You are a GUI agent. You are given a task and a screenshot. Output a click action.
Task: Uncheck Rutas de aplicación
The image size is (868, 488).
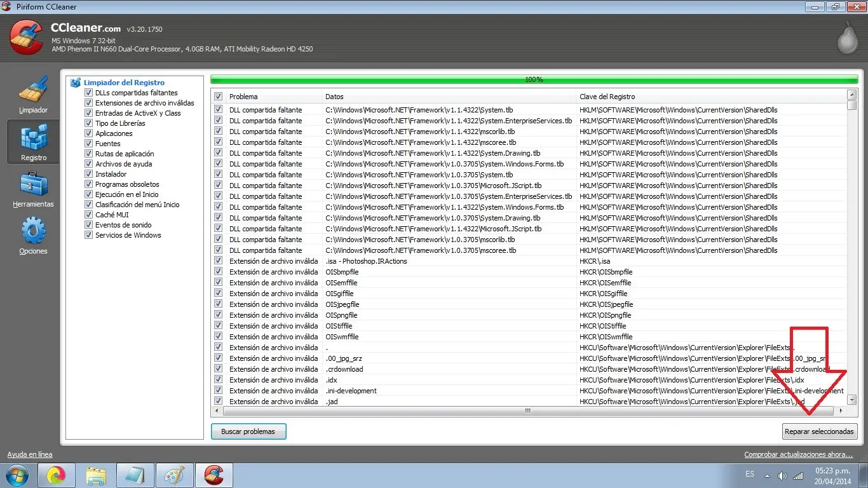coord(89,154)
